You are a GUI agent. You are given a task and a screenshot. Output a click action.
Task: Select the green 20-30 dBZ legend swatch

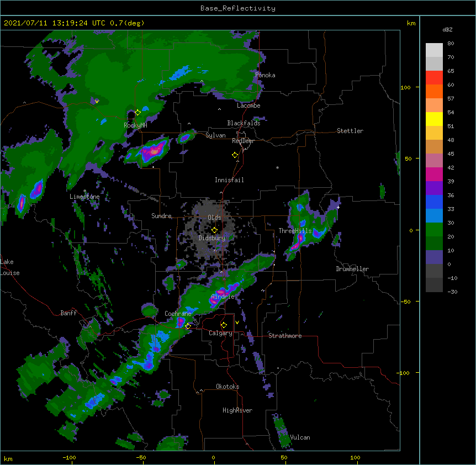434,230
